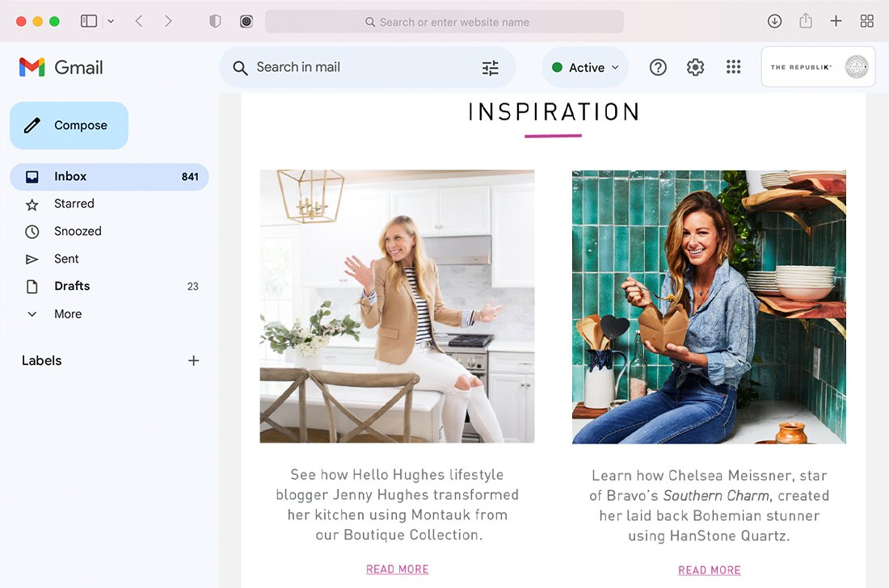The width and height of the screenshot is (889, 588).
Task: Click the account avatar image
Action: [x=856, y=67]
